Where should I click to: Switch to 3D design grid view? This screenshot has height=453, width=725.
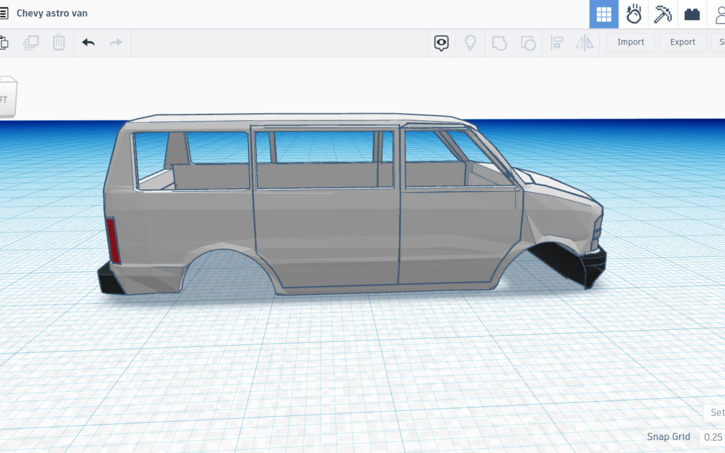click(x=603, y=14)
